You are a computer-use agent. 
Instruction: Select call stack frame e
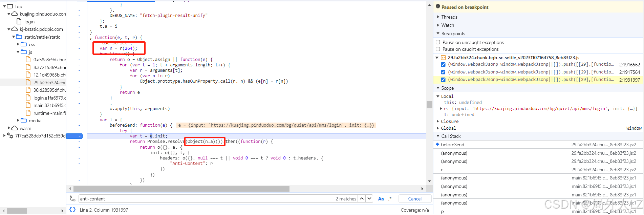point(538,170)
